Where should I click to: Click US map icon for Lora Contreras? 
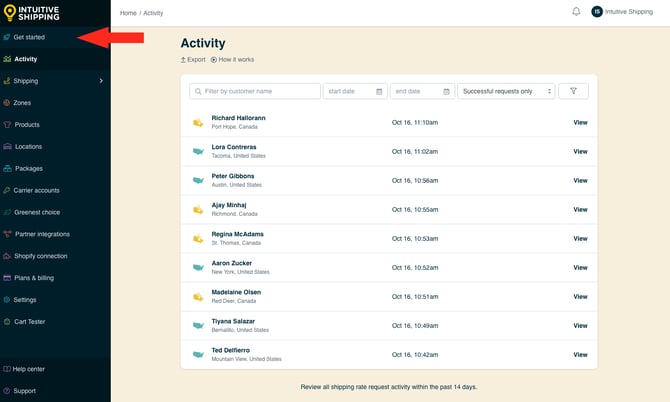tap(198, 151)
